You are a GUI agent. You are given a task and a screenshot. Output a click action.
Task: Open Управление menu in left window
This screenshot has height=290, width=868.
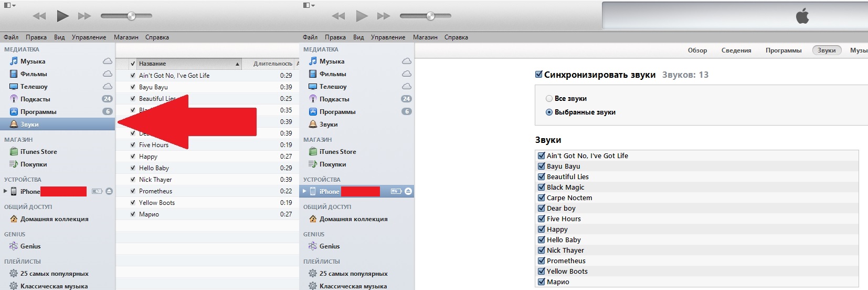[x=89, y=37]
